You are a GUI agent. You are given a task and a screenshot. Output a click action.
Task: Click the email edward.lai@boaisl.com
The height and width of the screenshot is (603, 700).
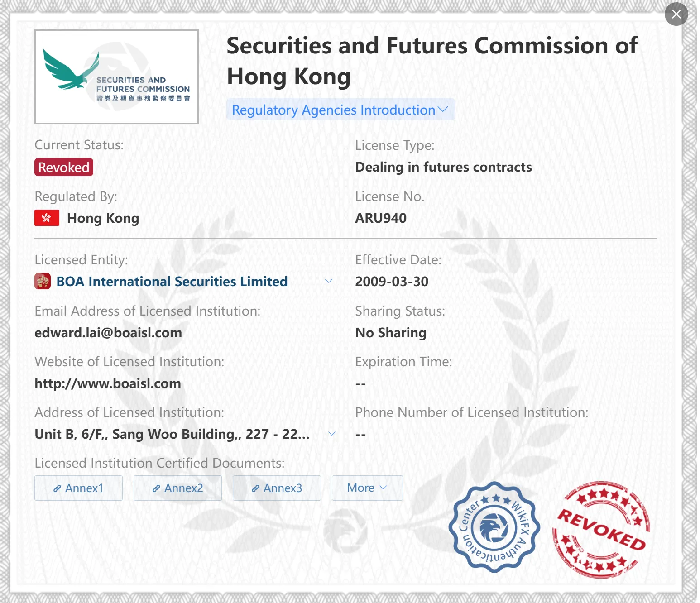[108, 333]
